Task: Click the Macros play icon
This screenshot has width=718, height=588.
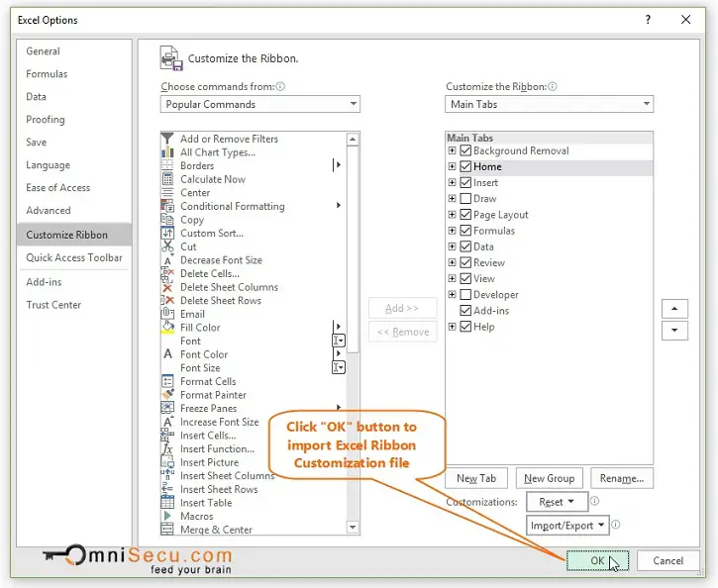Action: pyautogui.click(x=167, y=516)
